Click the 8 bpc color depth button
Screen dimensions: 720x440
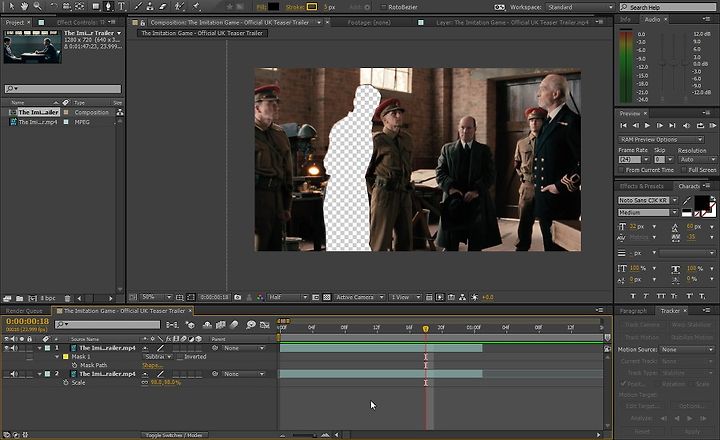[x=48, y=298]
